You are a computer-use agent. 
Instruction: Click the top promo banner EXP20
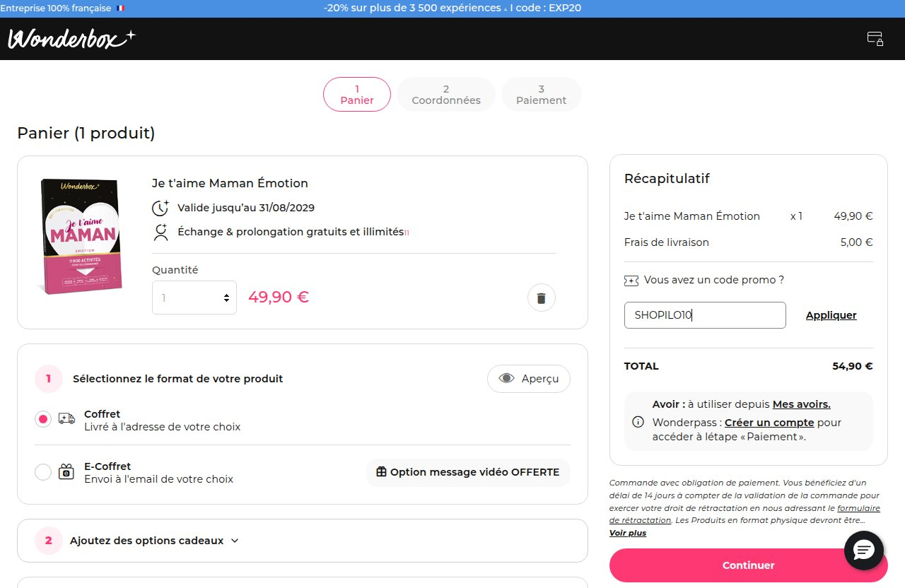click(452, 8)
